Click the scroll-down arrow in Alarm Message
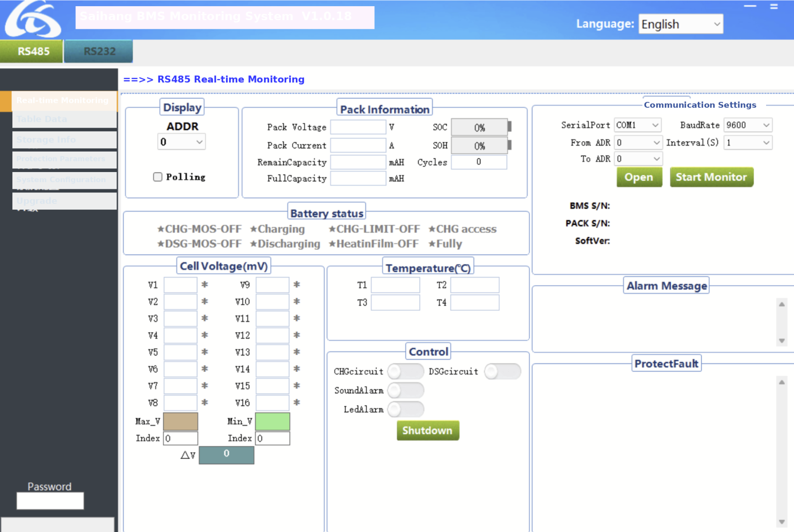Image resolution: width=794 pixels, height=532 pixels. click(x=782, y=340)
